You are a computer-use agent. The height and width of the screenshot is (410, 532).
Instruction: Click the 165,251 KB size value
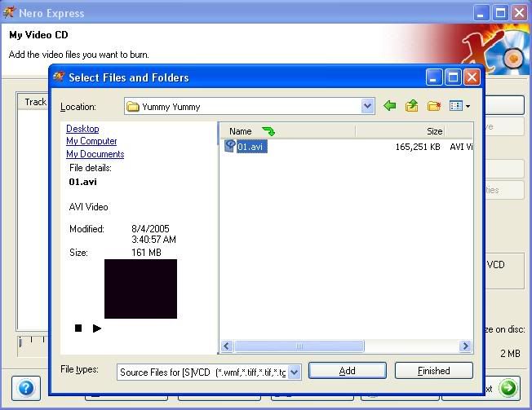[418, 147]
